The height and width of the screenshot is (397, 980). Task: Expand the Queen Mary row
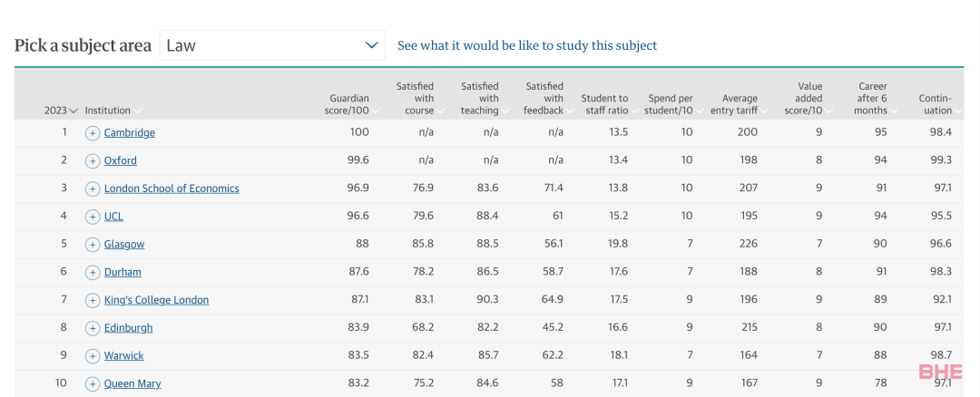click(x=93, y=384)
